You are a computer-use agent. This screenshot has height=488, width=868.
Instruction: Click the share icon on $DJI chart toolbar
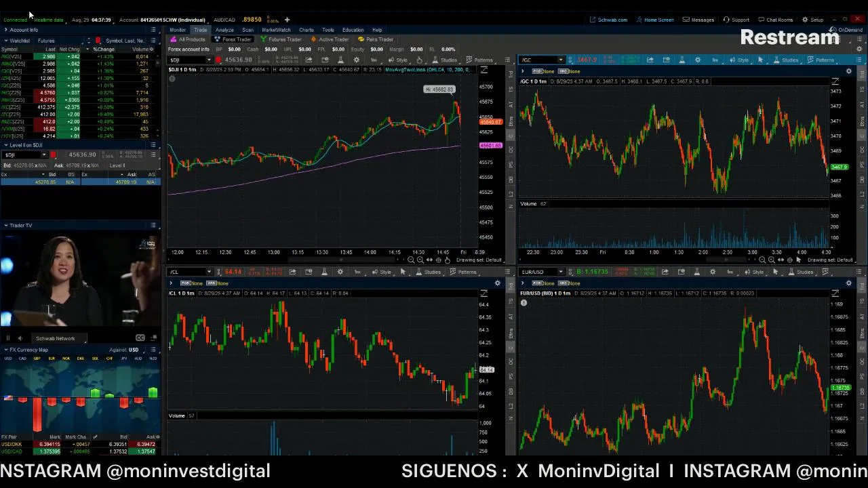pyautogui.click(x=309, y=60)
